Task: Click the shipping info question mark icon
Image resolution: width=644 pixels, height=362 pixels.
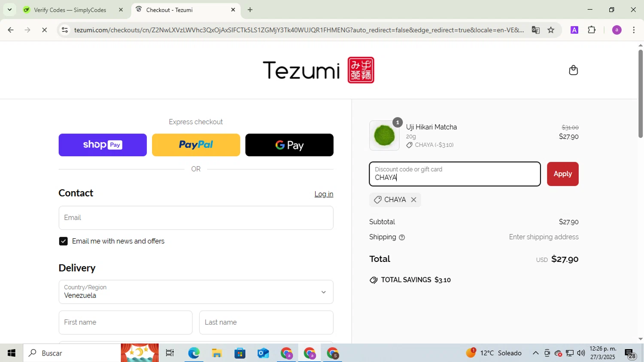Action: [x=402, y=237]
